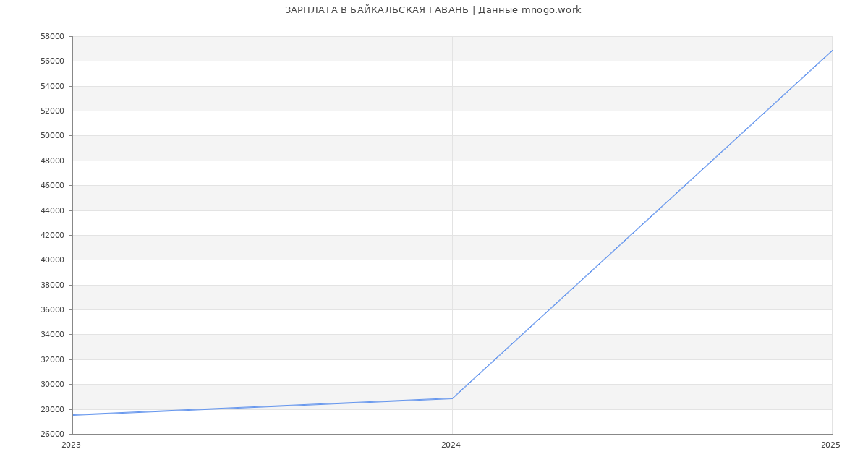Screen dimensions: 868x470
Task: Click the 26000 y-axis label
Action: [x=52, y=434]
